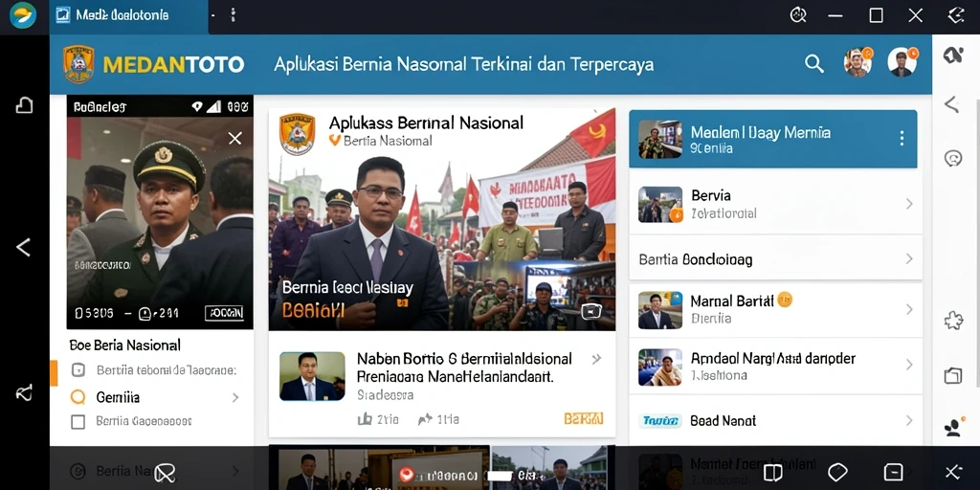Click the book icon in bottom bar
This screenshot has width=980, height=490.
772,473
